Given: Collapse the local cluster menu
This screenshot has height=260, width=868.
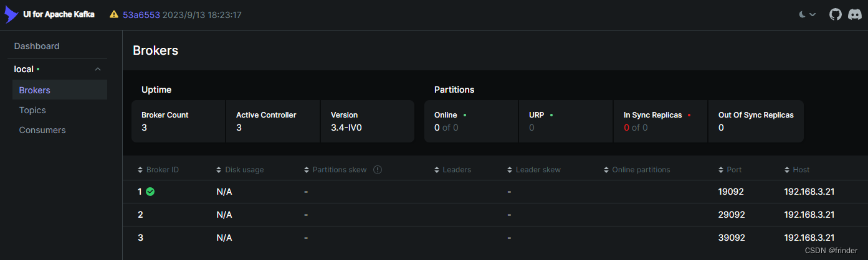Looking at the screenshot, I should [98, 69].
